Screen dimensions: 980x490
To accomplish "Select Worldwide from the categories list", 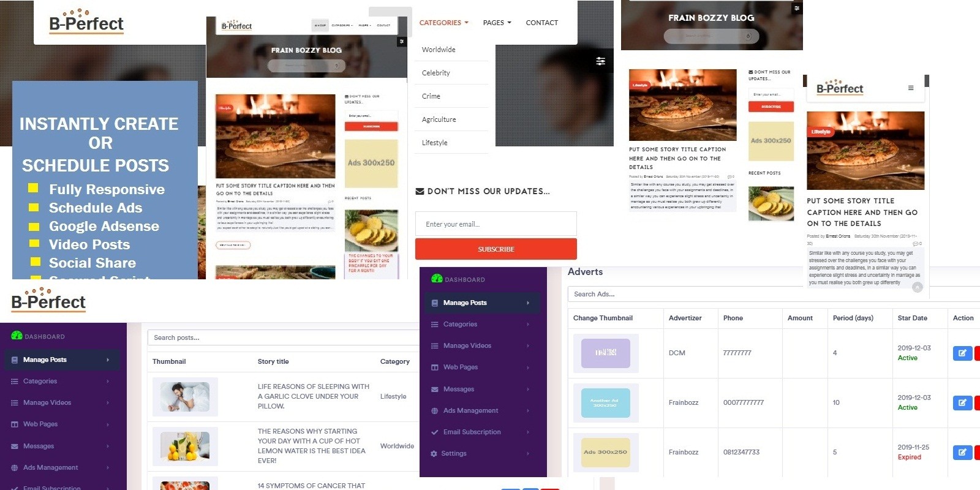I will (x=439, y=50).
